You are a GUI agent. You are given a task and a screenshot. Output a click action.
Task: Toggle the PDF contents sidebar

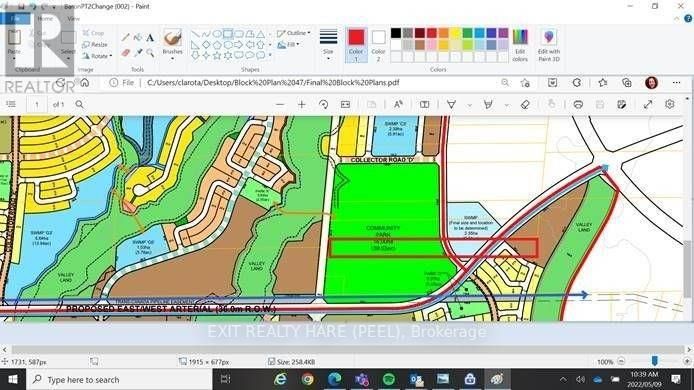tap(11, 104)
